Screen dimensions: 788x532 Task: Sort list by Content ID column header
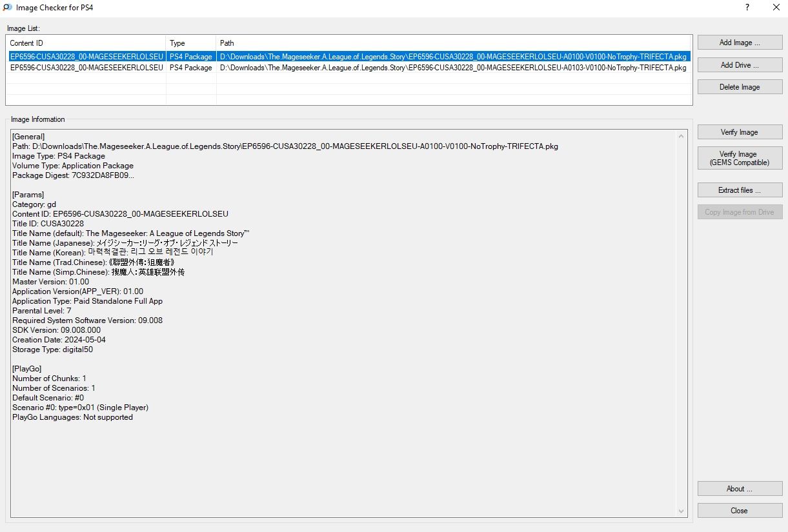tap(86, 43)
